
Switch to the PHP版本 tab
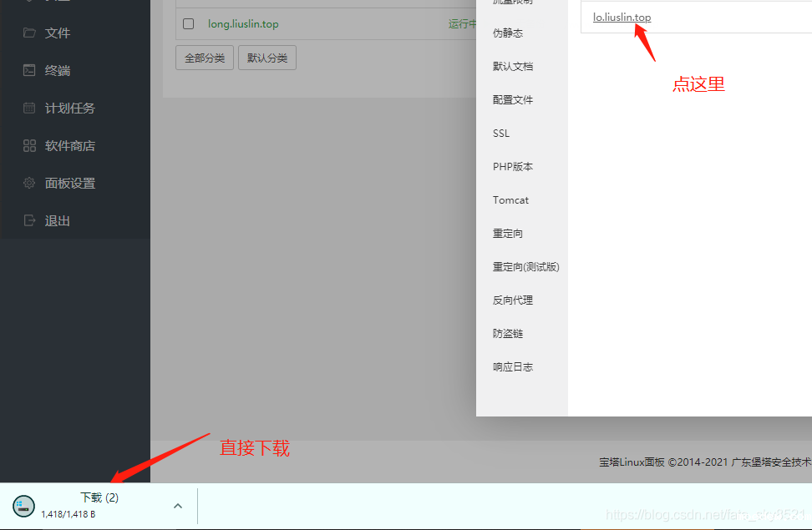[513, 167]
